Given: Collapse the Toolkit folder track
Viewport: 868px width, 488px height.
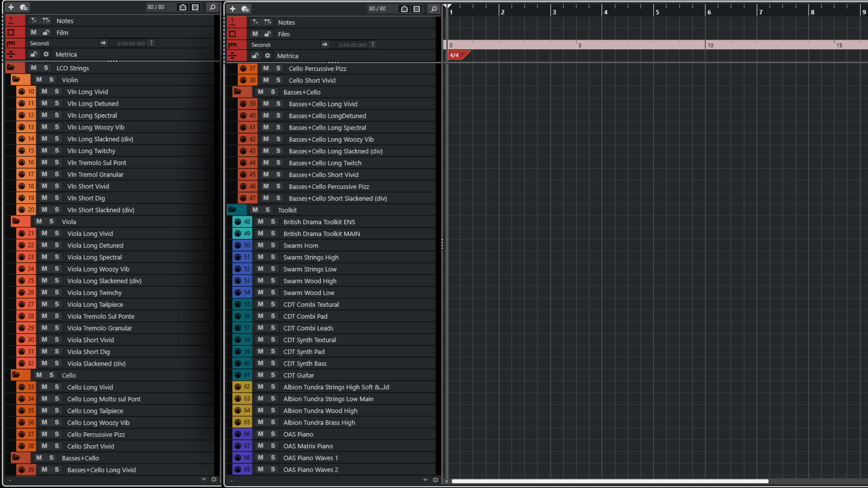Looking at the screenshot, I should (232, 210).
